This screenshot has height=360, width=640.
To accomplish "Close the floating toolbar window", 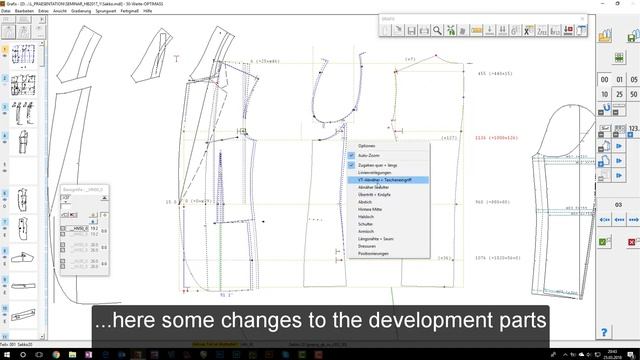I will pyautogui.click(x=582, y=19).
